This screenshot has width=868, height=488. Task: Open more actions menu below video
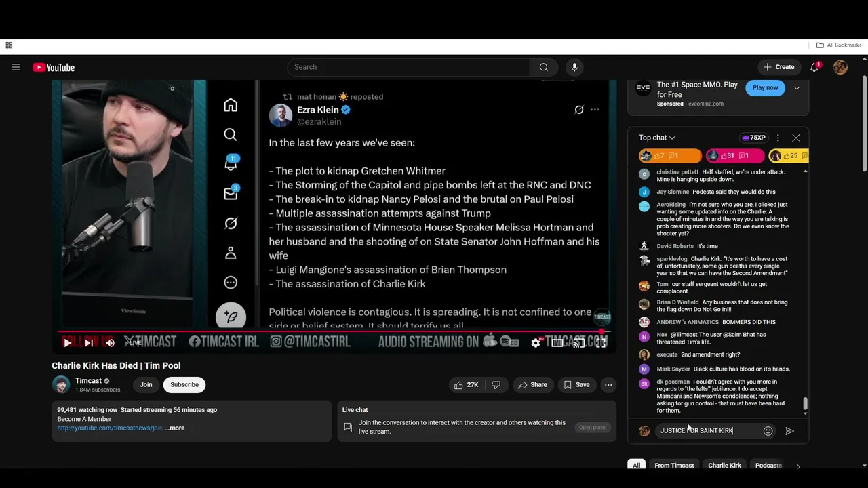608,384
